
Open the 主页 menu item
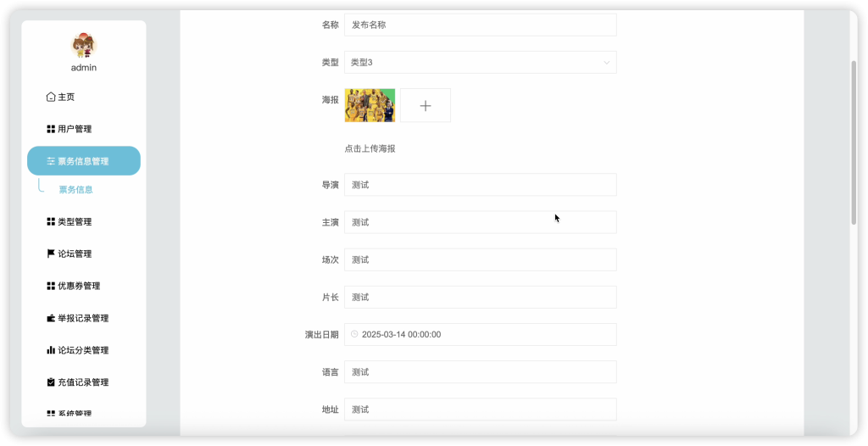point(84,97)
